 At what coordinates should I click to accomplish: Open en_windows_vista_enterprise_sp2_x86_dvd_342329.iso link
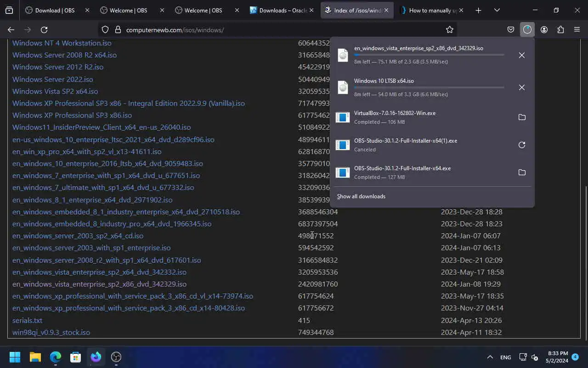[99, 284]
